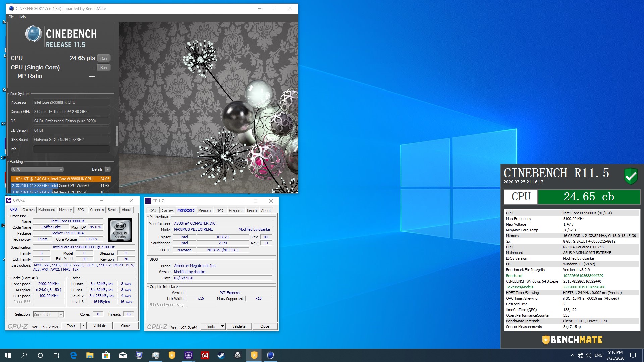Switch to the highlighted BenchMate shield taskbar icon
The image size is (644, 362).
click(254, 355)
